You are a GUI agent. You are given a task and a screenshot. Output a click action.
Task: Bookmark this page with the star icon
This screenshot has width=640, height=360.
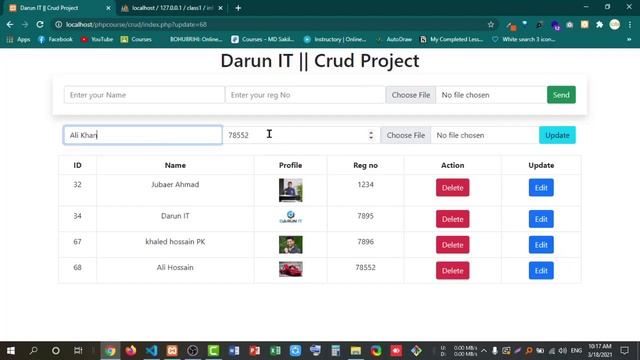coord(491,24)
